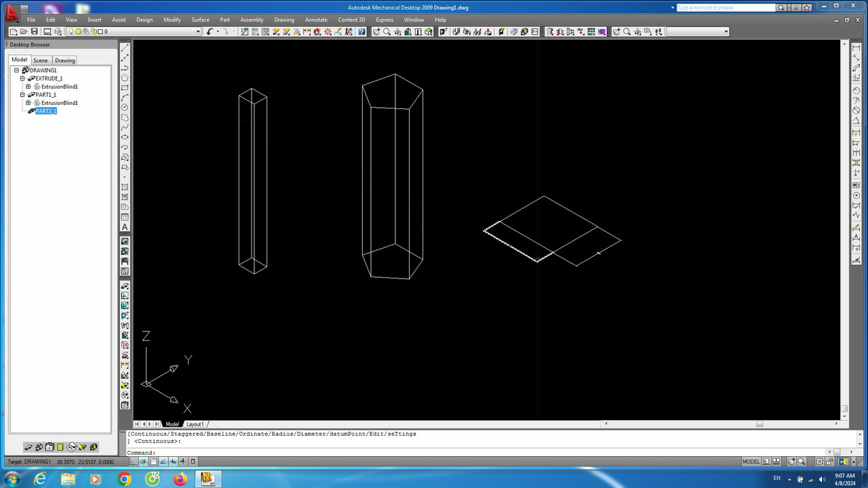
Task: Click the Undo arrow icon
Action: [210, 31]
